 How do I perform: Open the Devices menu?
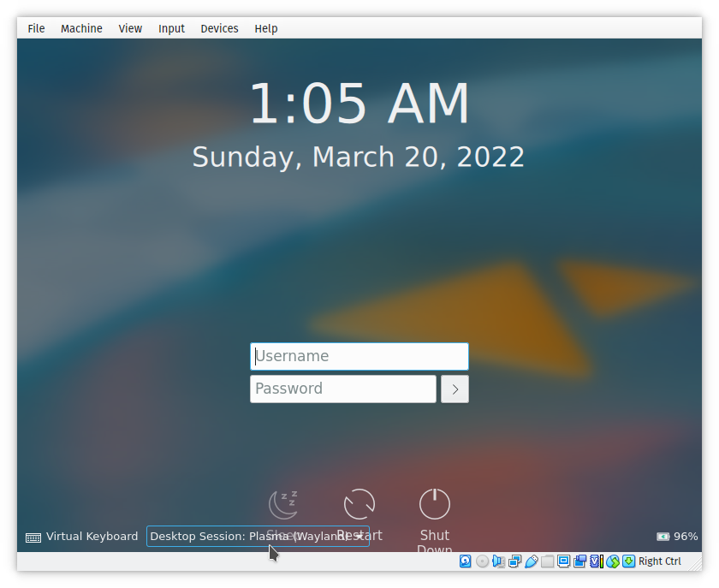[219, 28]
